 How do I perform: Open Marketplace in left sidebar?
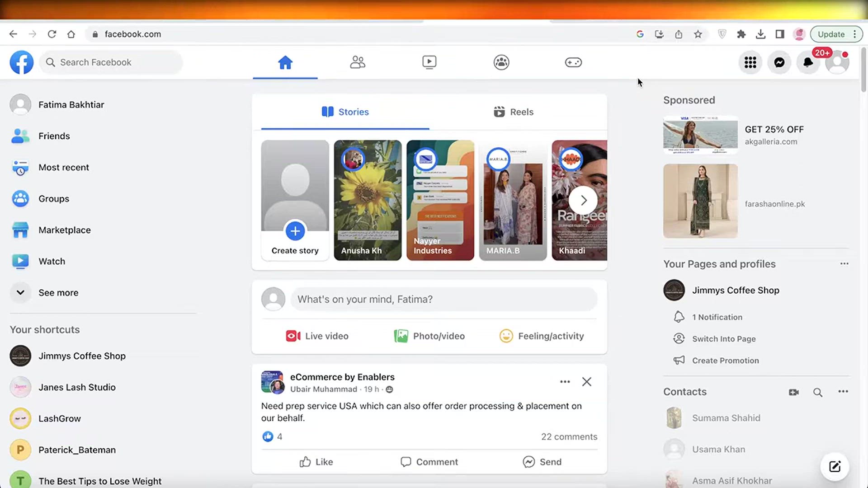[x=103, y=230]
